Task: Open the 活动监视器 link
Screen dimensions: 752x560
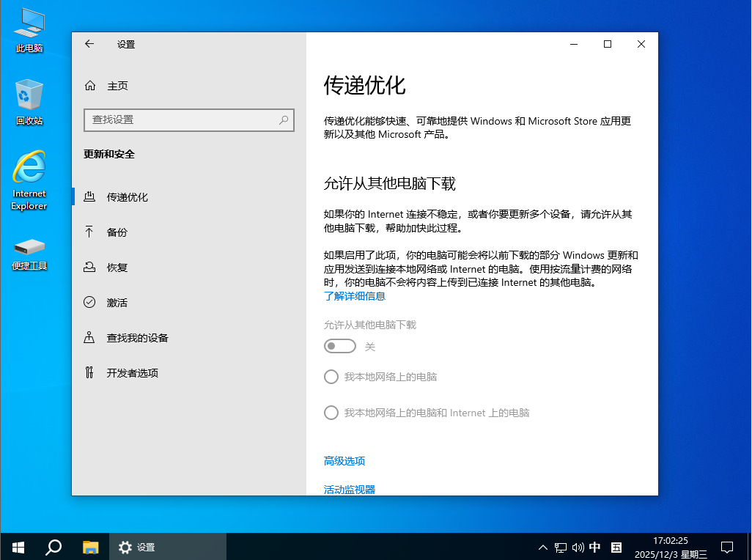Action: click(350, 489)
